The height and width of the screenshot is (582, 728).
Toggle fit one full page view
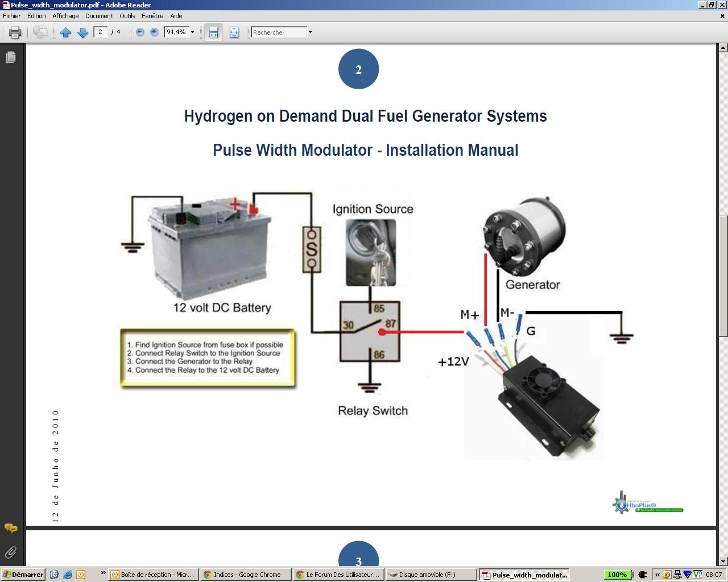234,32
